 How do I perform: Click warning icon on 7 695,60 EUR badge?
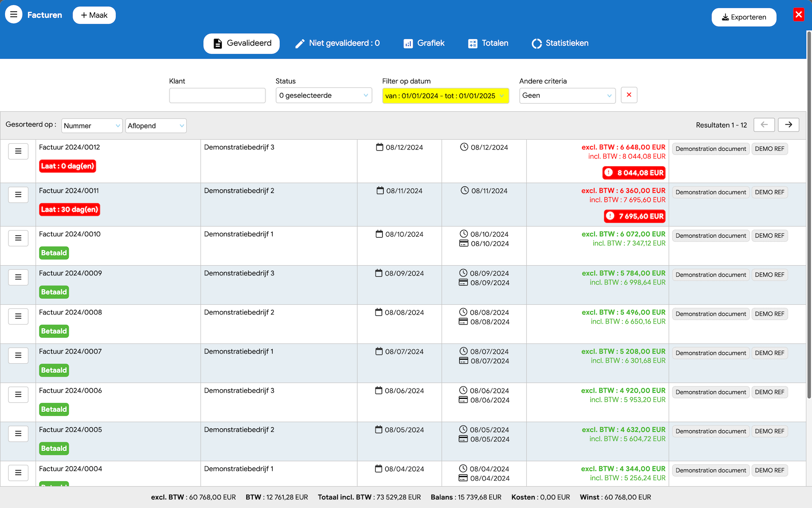(610, 216)
